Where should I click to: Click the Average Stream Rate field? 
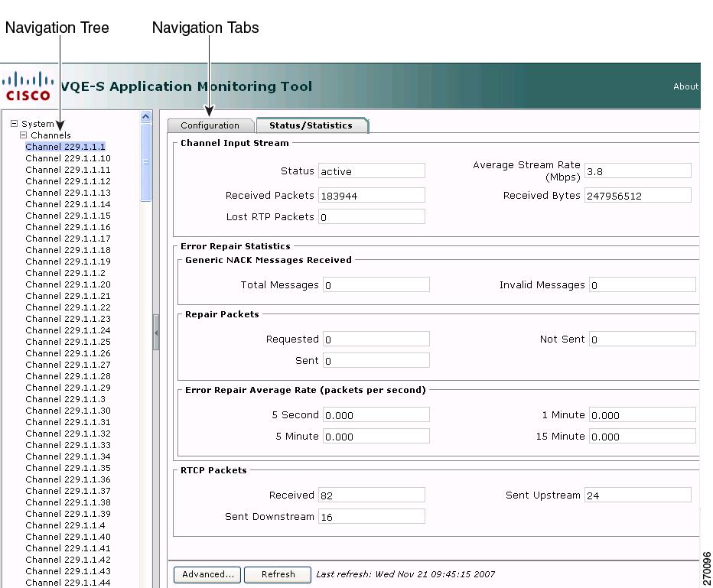coord(637,171)
